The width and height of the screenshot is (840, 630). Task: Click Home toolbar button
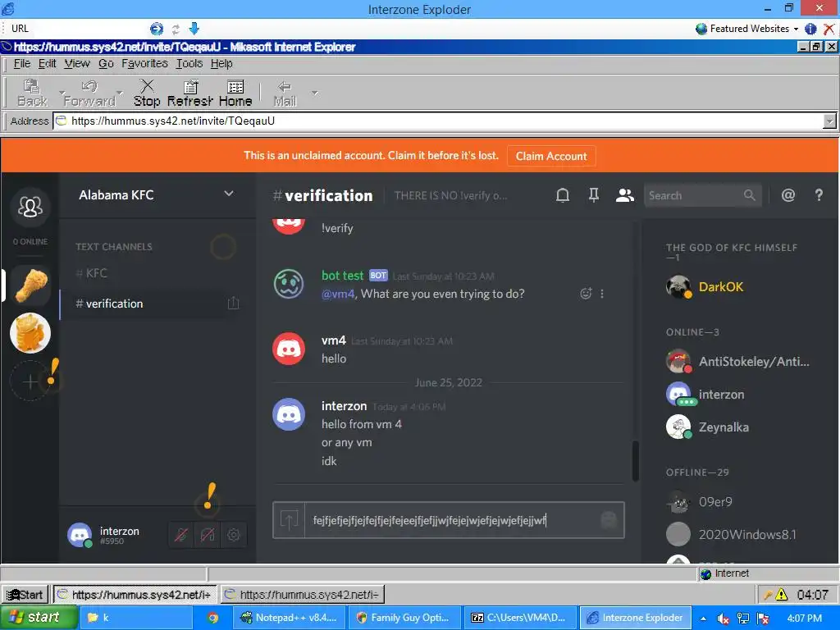pos(235,94)
